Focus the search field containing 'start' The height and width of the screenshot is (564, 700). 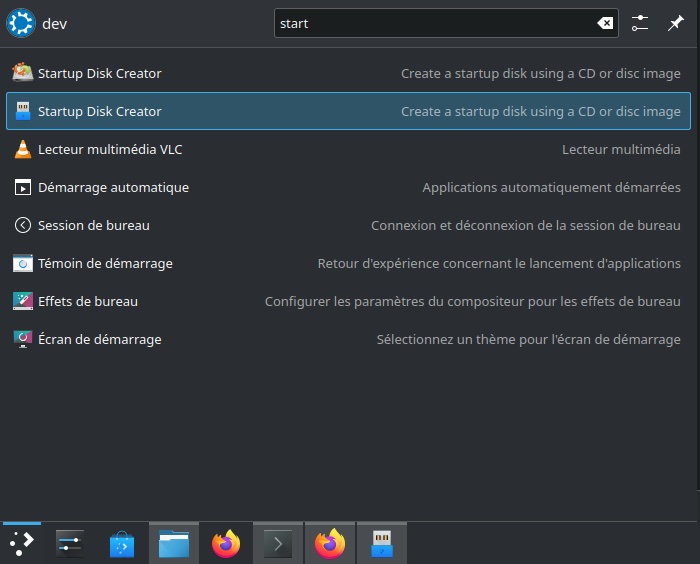[446, 23]
